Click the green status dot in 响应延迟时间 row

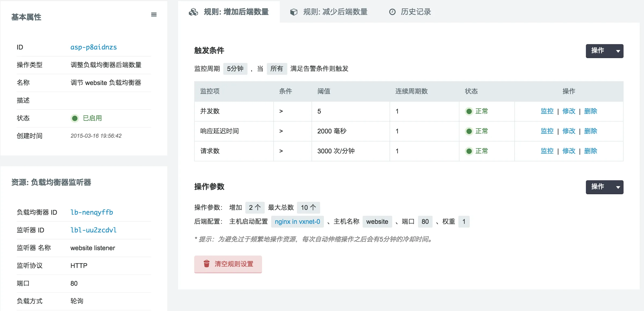(x=469, y=131)
